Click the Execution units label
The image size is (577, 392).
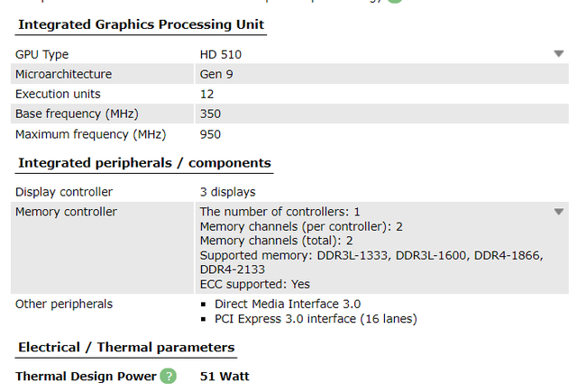tap(58, 94)
